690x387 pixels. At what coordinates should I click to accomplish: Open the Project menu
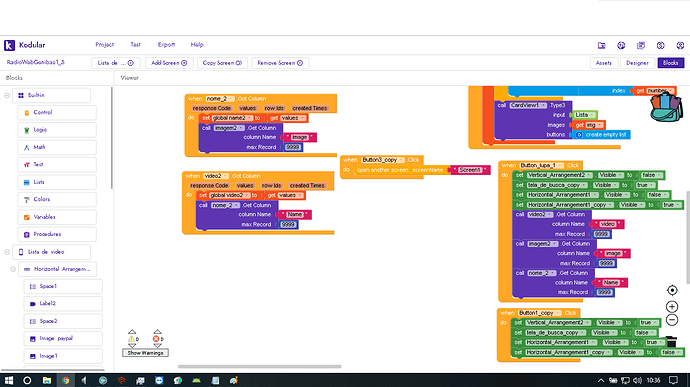pyautogui.click(x=105, y=44)
